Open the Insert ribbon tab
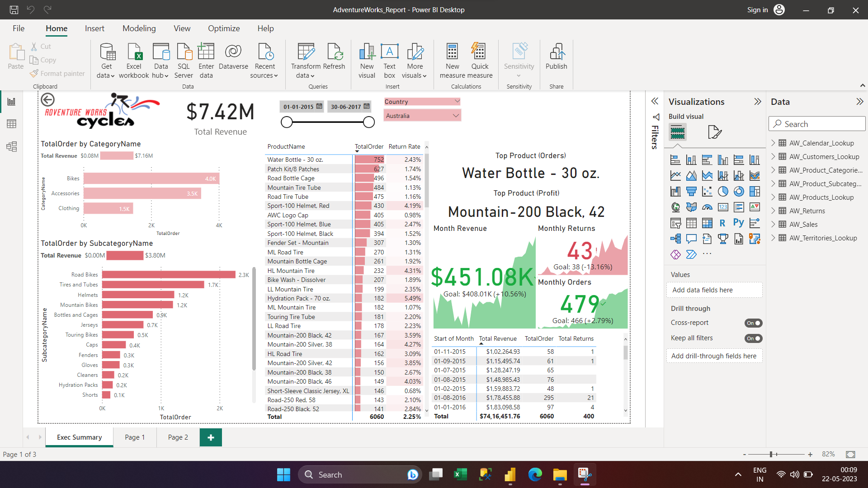This screenshot has height=488, width=868. click(94, 28)
